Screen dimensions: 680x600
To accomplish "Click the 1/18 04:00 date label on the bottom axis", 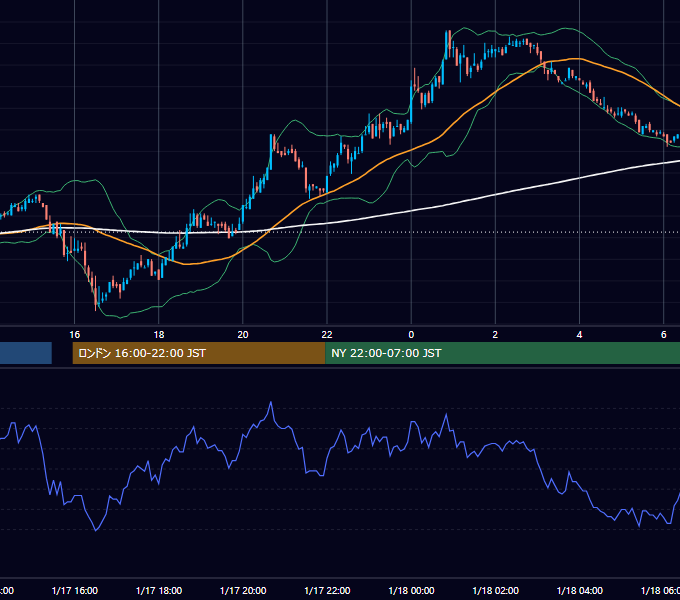I will (579, 590).
